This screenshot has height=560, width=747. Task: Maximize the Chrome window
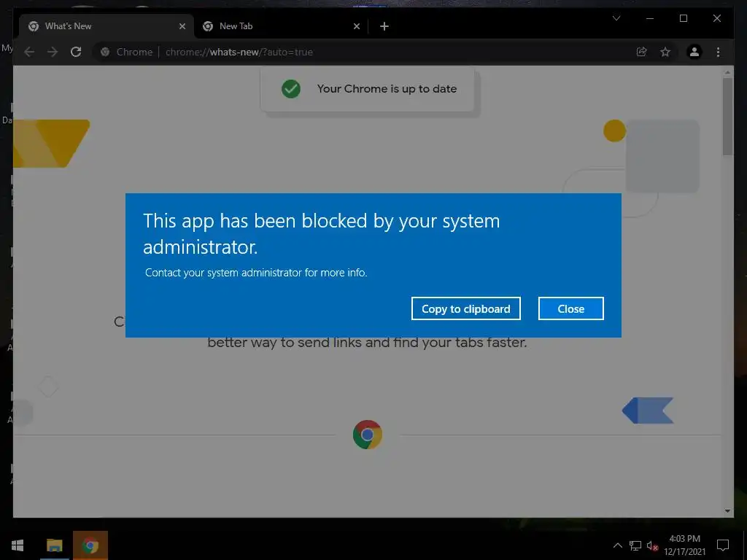683,18
